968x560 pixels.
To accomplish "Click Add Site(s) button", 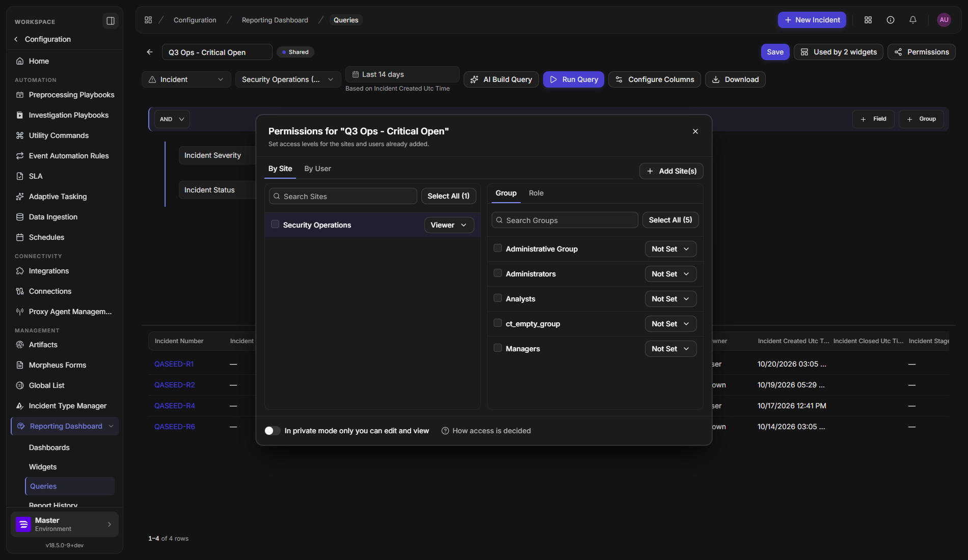I will pos(671,171).
